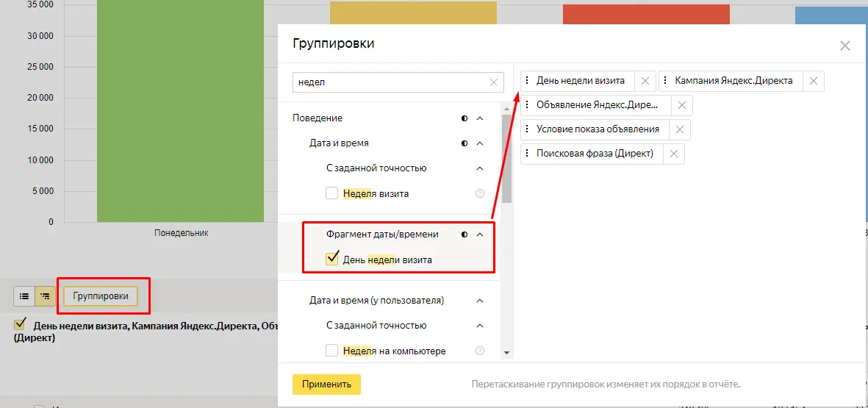The image size is (868, 408).
Task: Collapse 'Дата и время (у пользователя)' section
Action: pyautogui.click(x=480, y=301)
